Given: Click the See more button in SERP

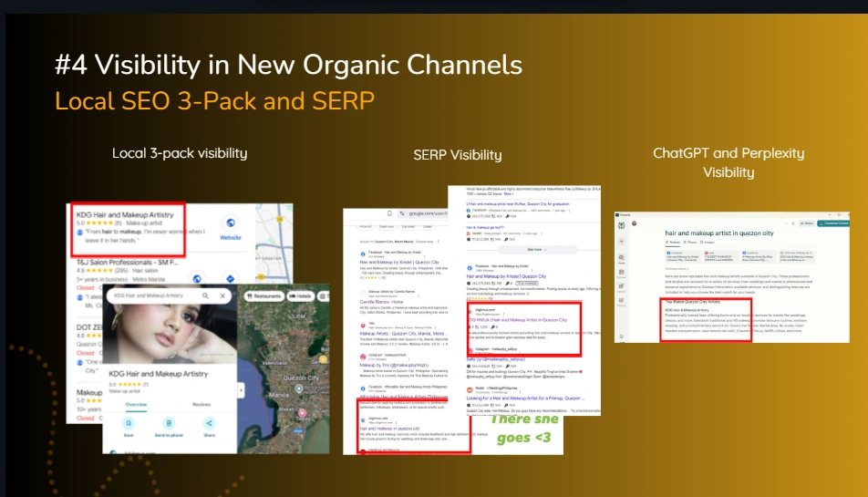Looking at the screenshot, I should [537, 249].
